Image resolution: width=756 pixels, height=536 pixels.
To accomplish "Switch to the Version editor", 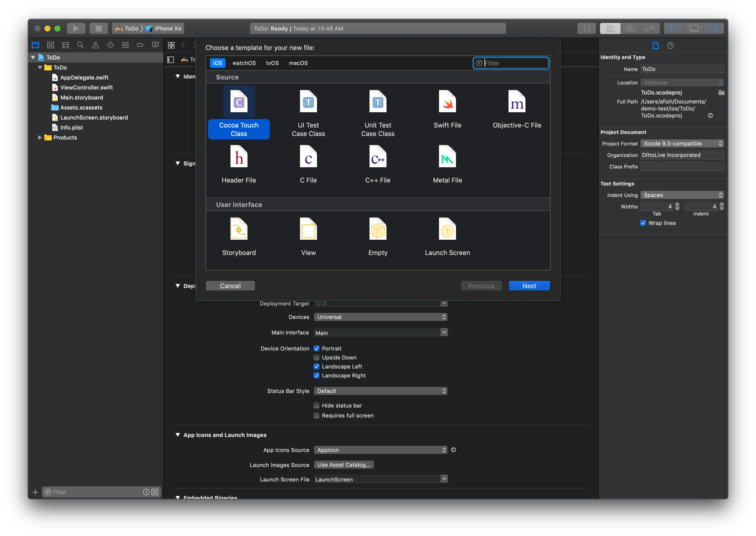I will 649,28.
